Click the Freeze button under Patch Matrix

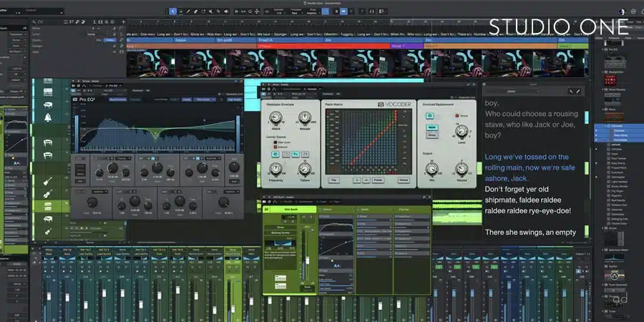click(378, 180)
